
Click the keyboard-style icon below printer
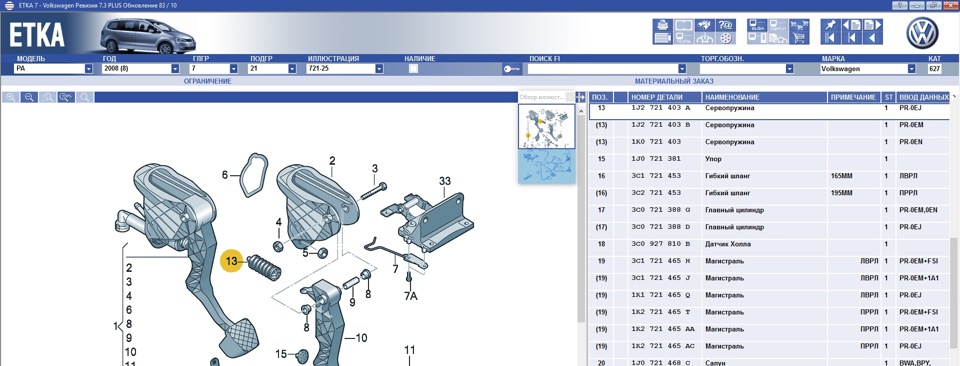pyautogui.click(x=662, y=38)
